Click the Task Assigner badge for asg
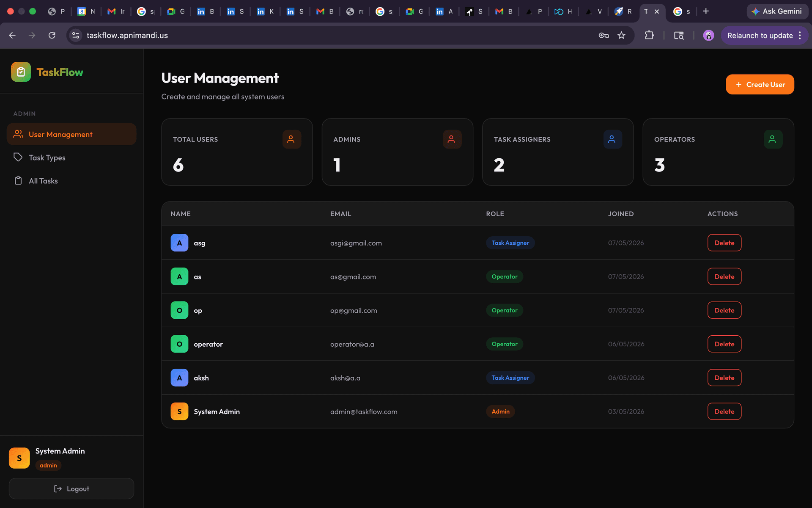812x508 pixels. point(510,243)
